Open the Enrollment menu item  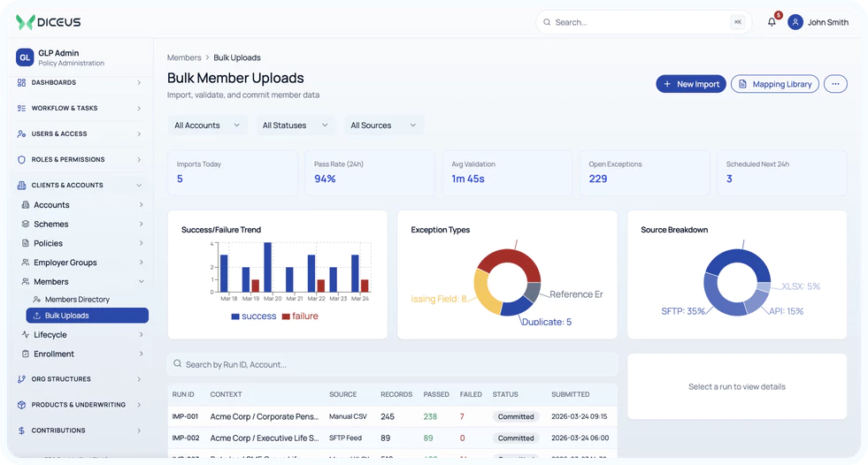(82, 354)
